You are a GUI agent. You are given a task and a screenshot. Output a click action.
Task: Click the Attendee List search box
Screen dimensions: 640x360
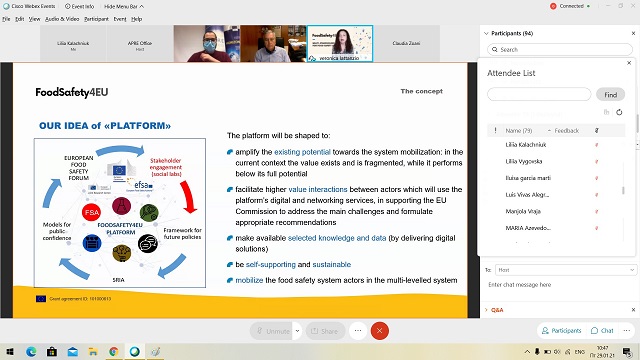pyautogui.click(x=539, y=94)
